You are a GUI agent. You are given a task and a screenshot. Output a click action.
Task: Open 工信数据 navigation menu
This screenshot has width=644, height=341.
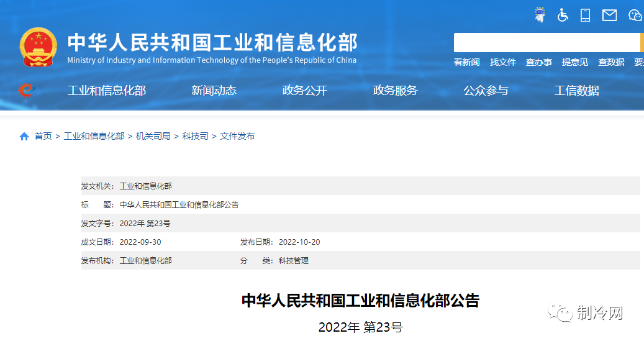(x=577, y=91)
